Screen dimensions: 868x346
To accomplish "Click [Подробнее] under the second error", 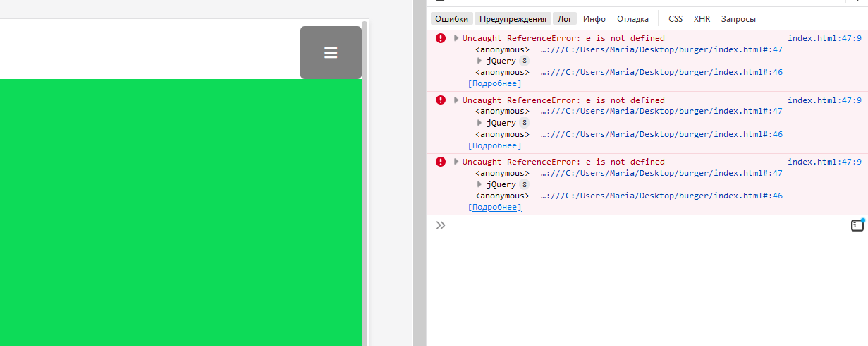I will click(x=495, y=145).
